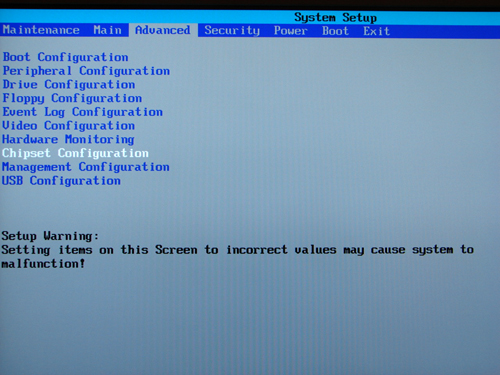This screenshot has width=500, height=375.
Task: Open Floppy Configuration entry
Action: (72, 98)
